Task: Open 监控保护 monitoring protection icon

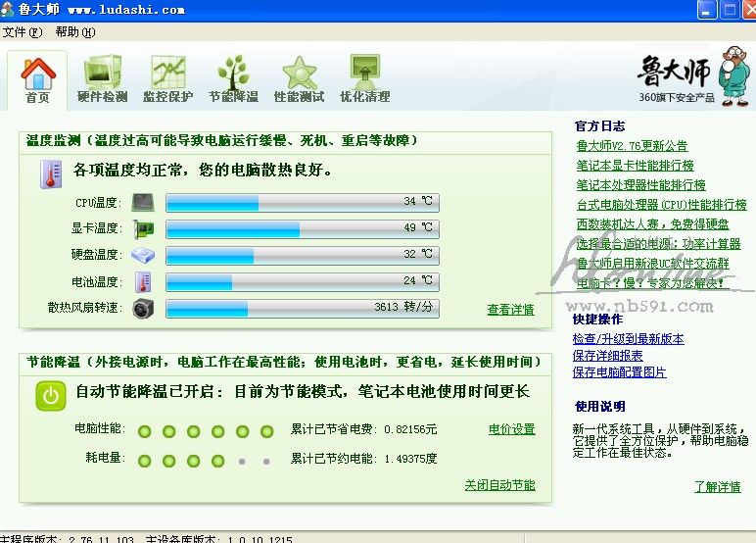Action: click(167, 74)
